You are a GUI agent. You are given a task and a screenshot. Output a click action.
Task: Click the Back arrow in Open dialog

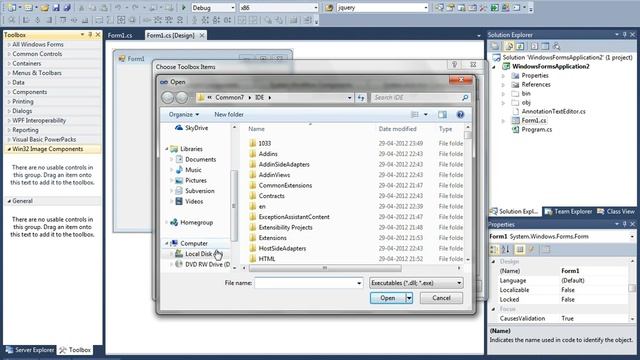(x=167, y=98)
